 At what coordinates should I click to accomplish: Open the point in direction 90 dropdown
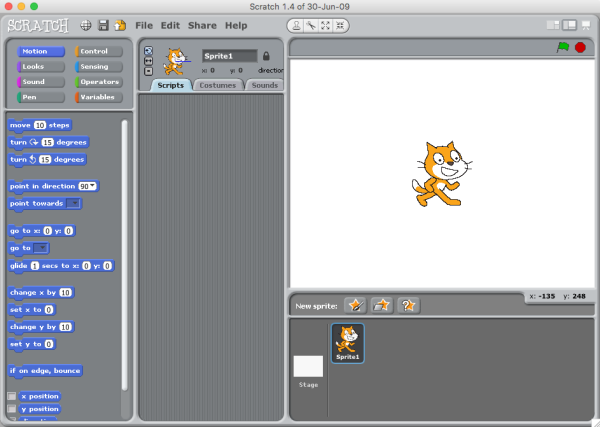[x=94, y=186]
